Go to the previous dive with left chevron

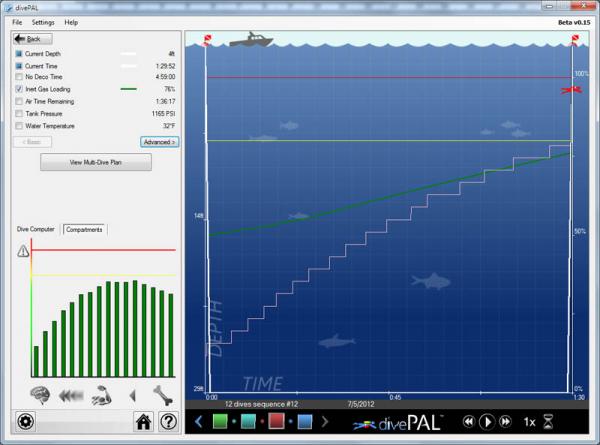click(x=198, y=422)
